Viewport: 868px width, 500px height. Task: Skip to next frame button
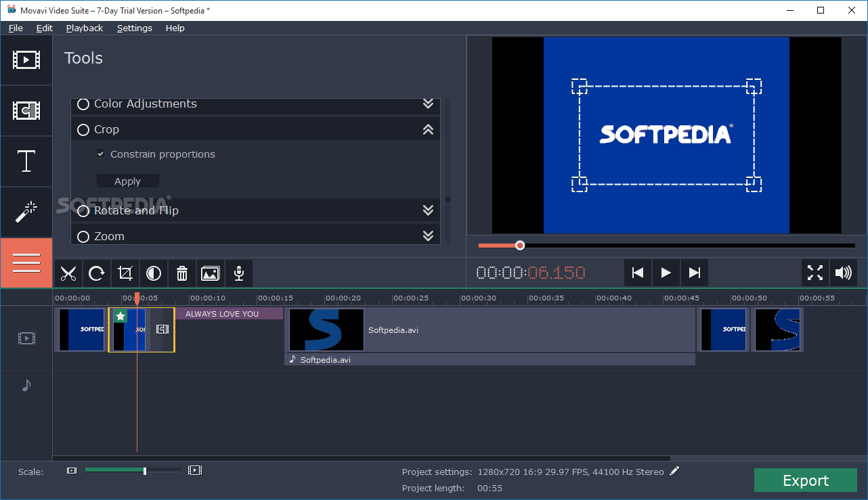tap(695, 273)
